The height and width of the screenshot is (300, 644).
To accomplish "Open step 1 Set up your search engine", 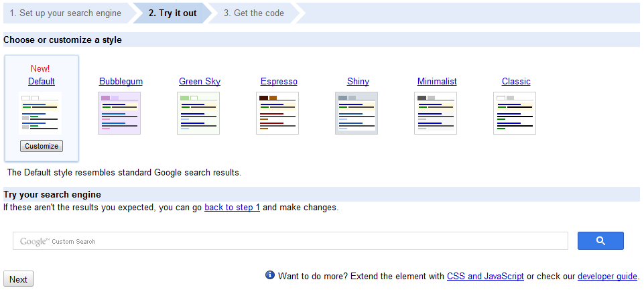I will [x=66, y=13].
